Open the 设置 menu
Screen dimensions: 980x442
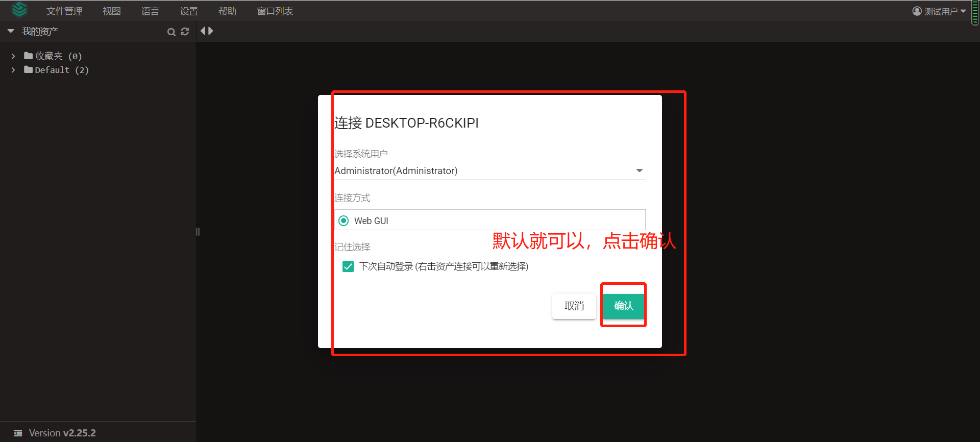click(x=188, y=11)
